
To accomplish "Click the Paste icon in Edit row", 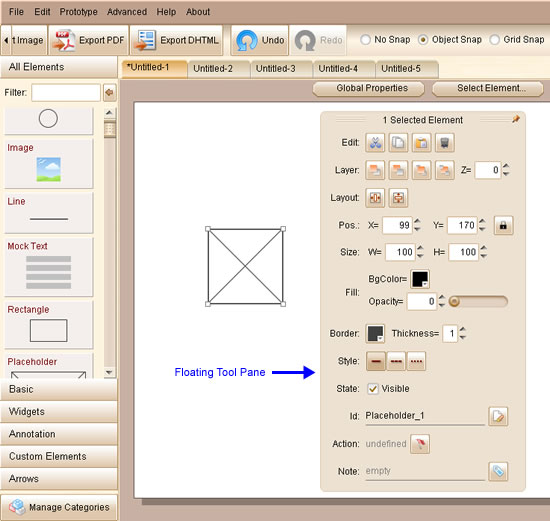I will pyautogui.click(x=421, y=143).
